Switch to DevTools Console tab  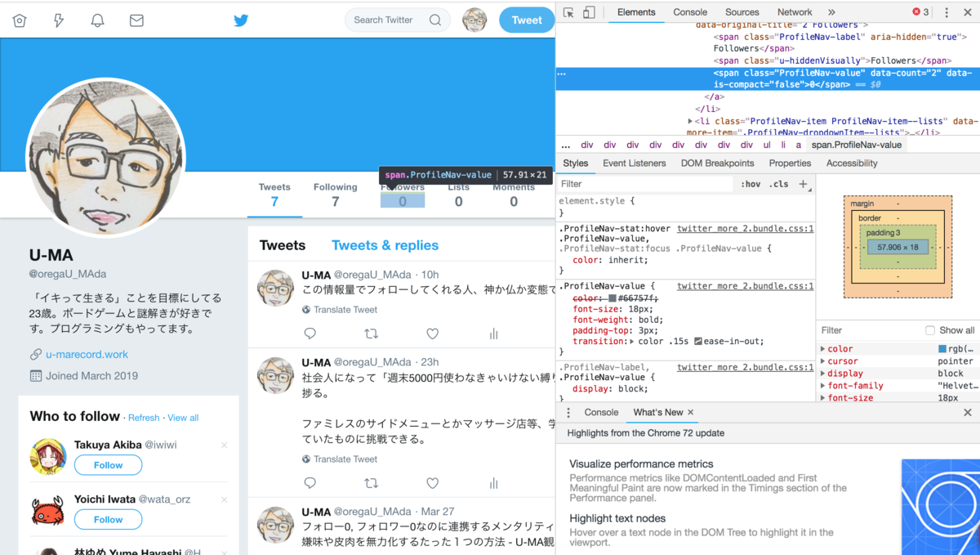tap(690, 12)
